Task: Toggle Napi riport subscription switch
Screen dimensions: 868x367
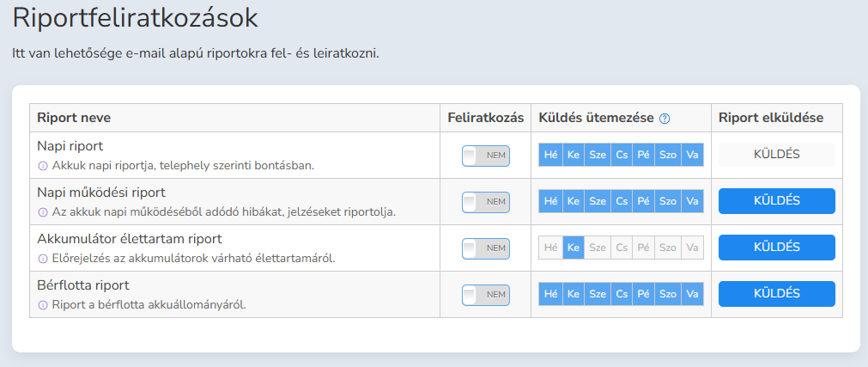Action: (x=486, y=156)
